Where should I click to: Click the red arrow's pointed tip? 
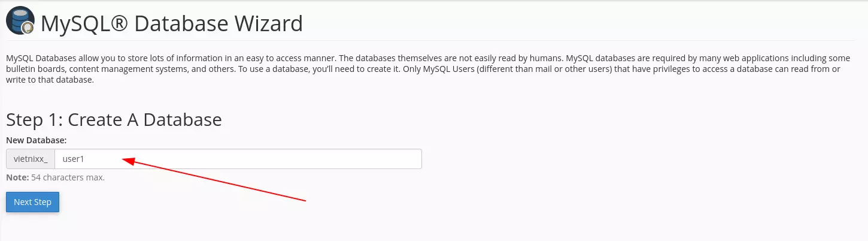click(x=124, y=159)
